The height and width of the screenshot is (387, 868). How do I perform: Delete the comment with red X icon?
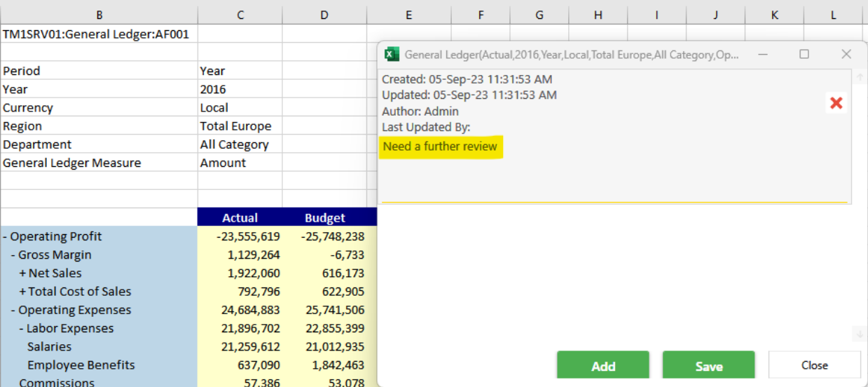(x=836, y=103)
